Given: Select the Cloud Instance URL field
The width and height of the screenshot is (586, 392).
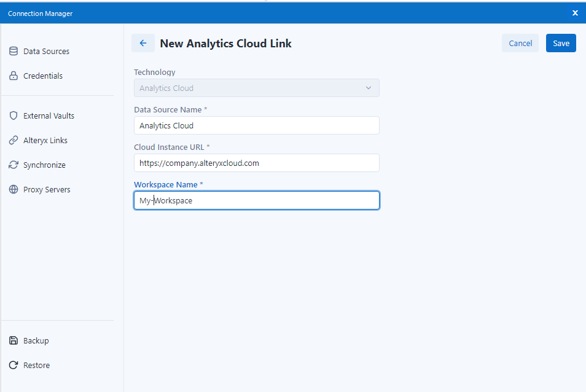Looking at the screenshot, I should 256,163.
